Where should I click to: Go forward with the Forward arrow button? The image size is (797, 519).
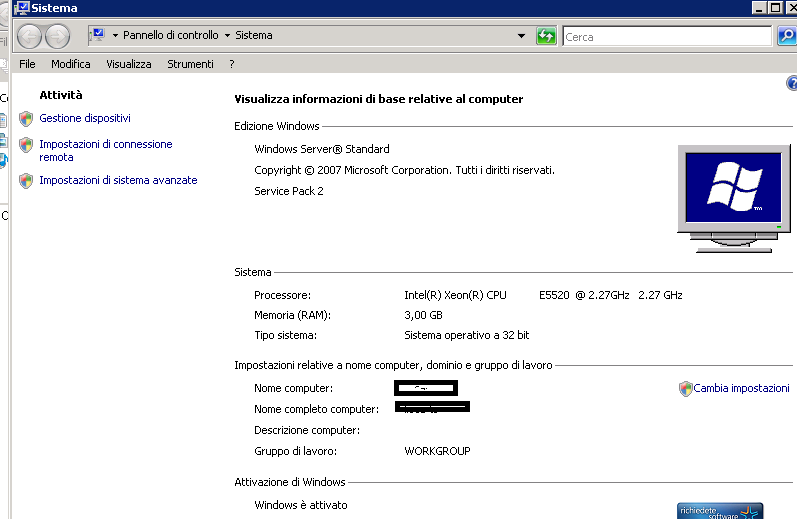[x=57, y=37]
